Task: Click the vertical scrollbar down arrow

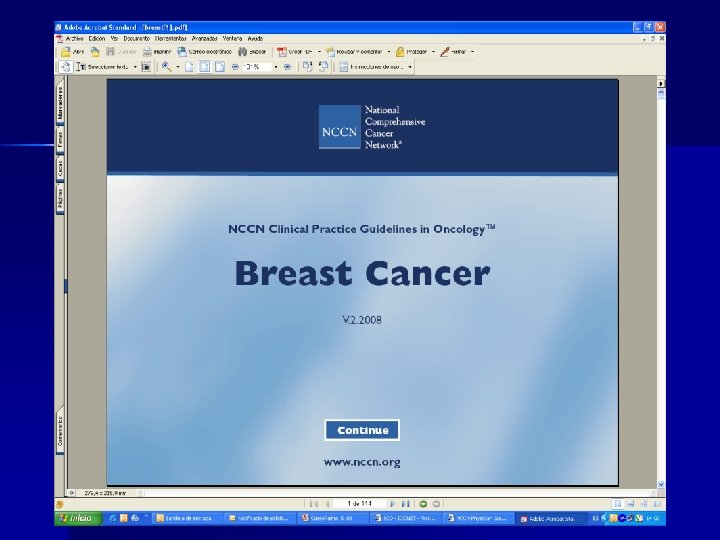Action: pyautogui.click(x=661, y=484)
